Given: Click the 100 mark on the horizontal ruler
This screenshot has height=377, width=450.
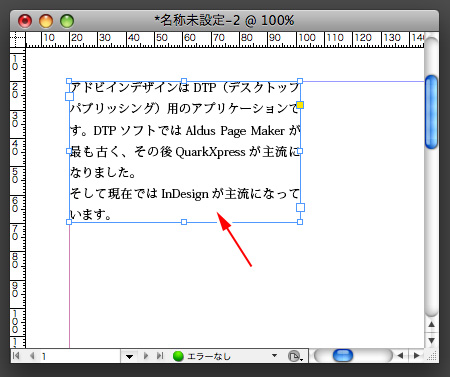Looking at the screenshot, I should pyautogui.click(x=307, y=38).
